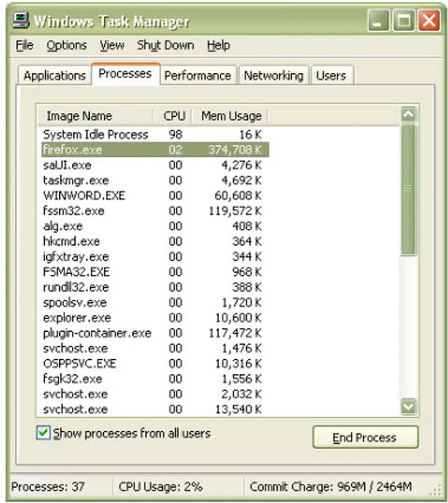
Task: Click the 117,472 K memory value
Action: [x=235, y=333]
